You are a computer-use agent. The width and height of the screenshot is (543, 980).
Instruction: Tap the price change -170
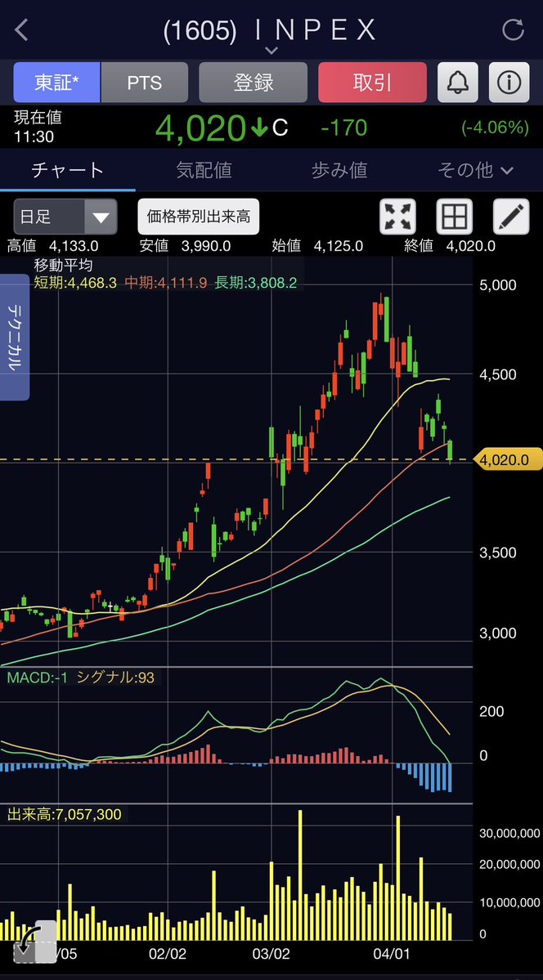coord(344,128)
